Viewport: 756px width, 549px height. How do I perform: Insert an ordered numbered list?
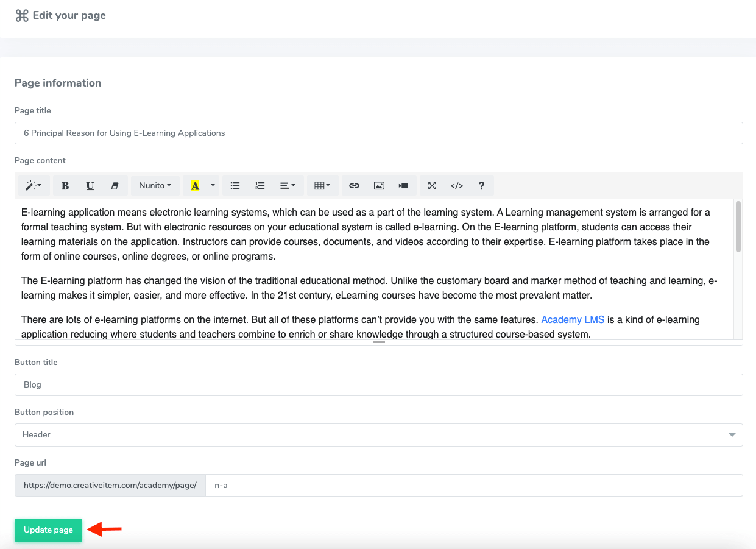[260, 186]
